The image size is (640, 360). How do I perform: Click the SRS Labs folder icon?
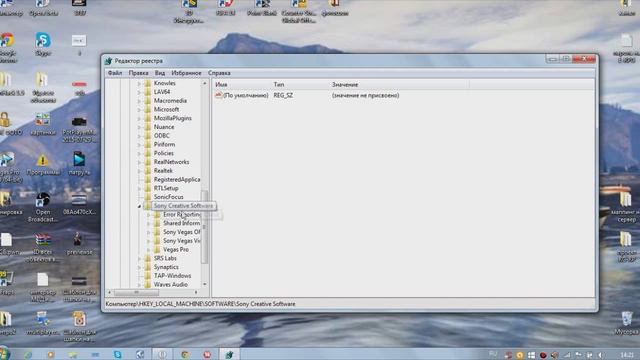(x=148, y=258)
